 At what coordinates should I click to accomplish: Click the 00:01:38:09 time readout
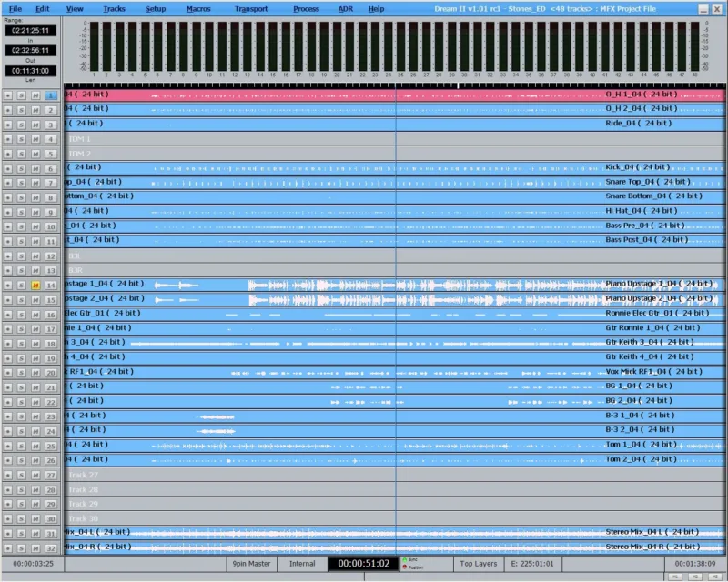(x=695, y=564)
